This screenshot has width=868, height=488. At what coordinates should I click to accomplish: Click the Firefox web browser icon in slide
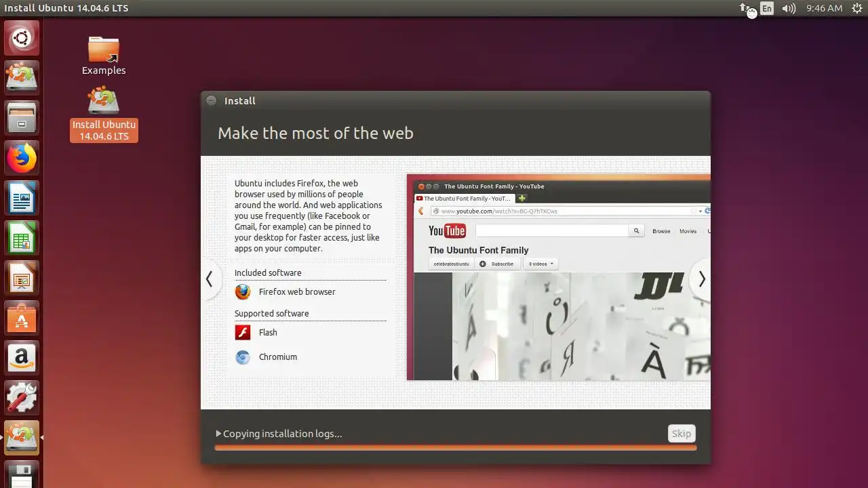[243, 292]
